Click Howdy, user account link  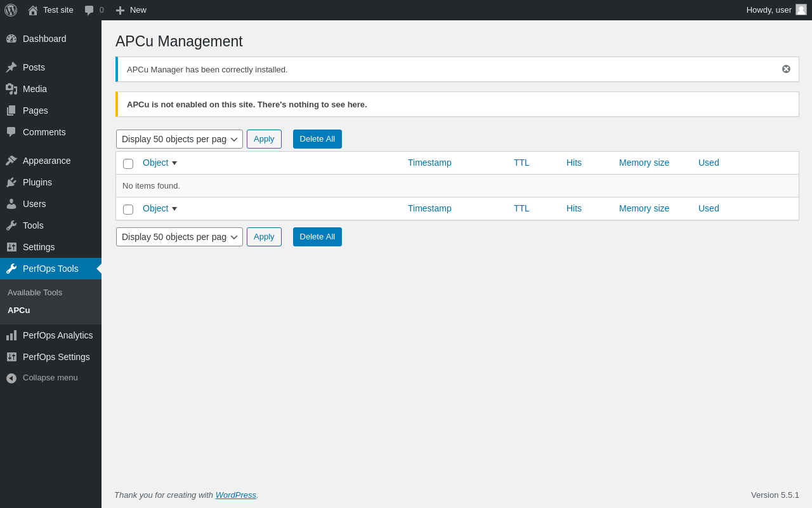click(769, 10)
